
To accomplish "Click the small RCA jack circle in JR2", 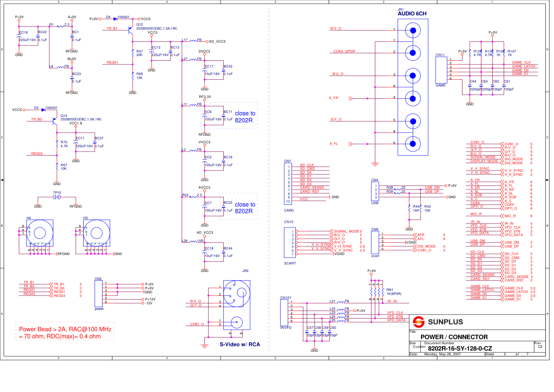I will coord(237,323).
